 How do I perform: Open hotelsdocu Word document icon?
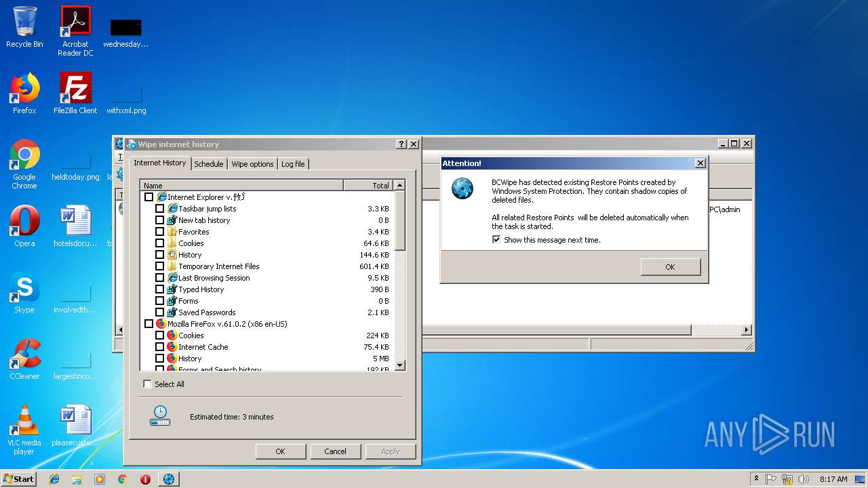point(75,226)
